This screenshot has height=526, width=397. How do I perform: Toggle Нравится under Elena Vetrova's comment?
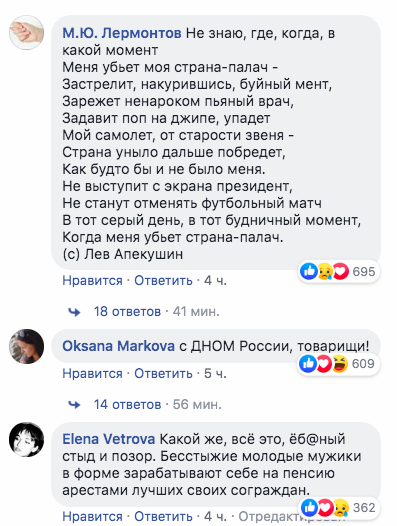92,517
